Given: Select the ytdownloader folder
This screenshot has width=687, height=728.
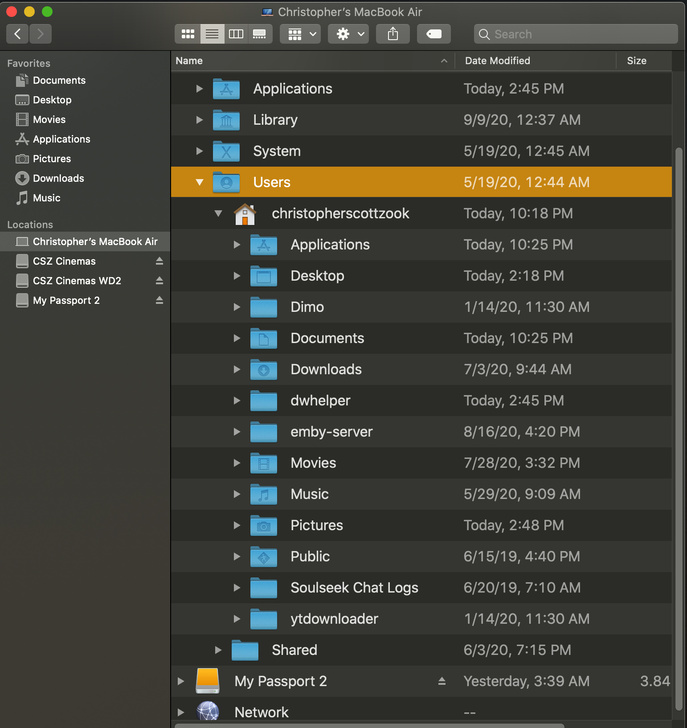Looking at the screenshot, I should 421,619.
